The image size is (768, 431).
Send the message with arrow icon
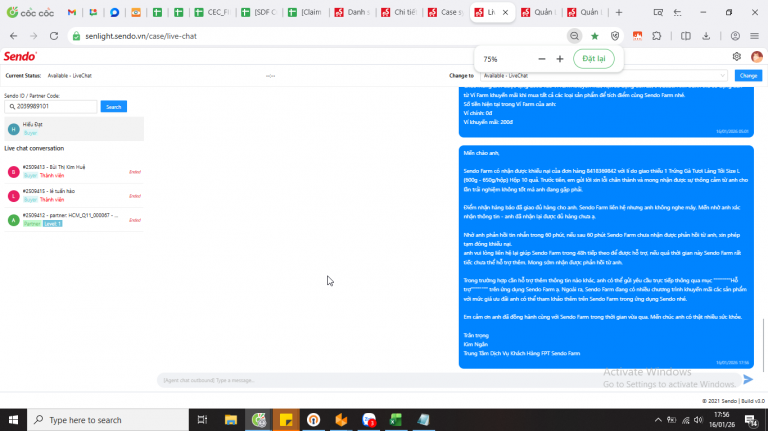click(x=748, y=379)
